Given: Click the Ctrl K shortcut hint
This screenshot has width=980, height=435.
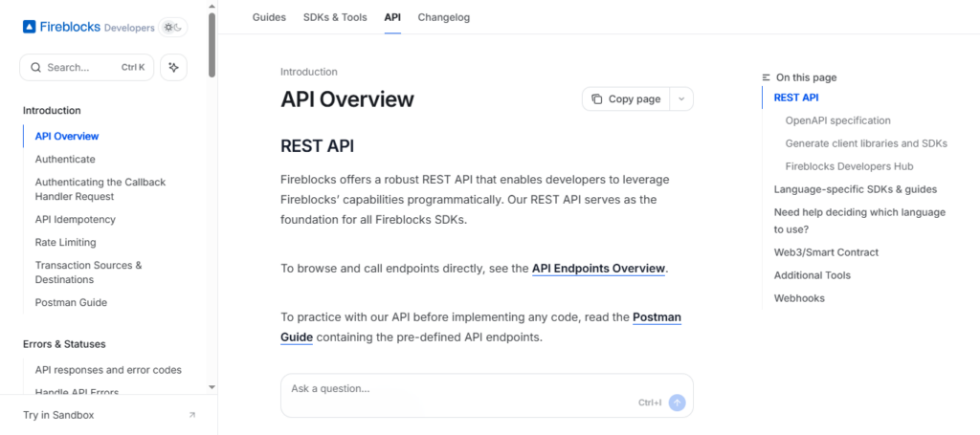Looking at the screenshot, I should click(x=133, y=68).
